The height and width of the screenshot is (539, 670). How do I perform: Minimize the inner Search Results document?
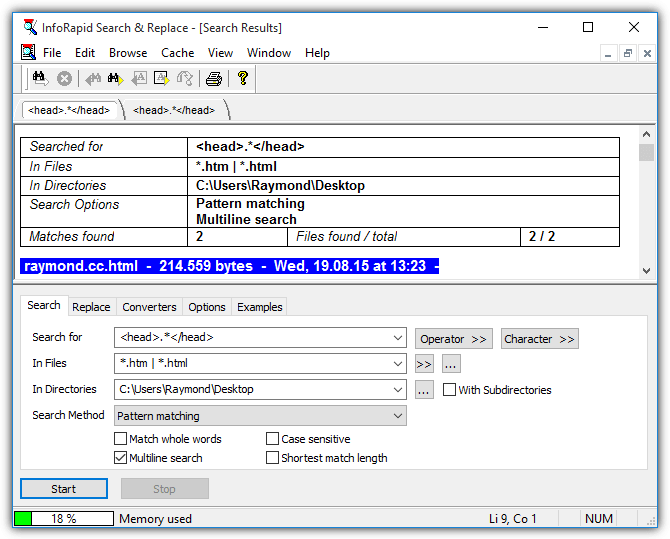coord(608,53)
